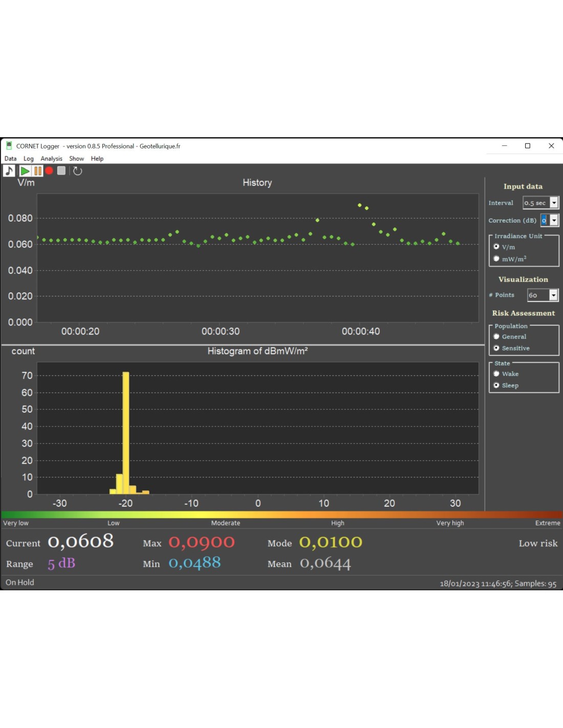563x728 pixels.
Task: Select the V/m irradiance unit
Action: (x=496, y=247)
